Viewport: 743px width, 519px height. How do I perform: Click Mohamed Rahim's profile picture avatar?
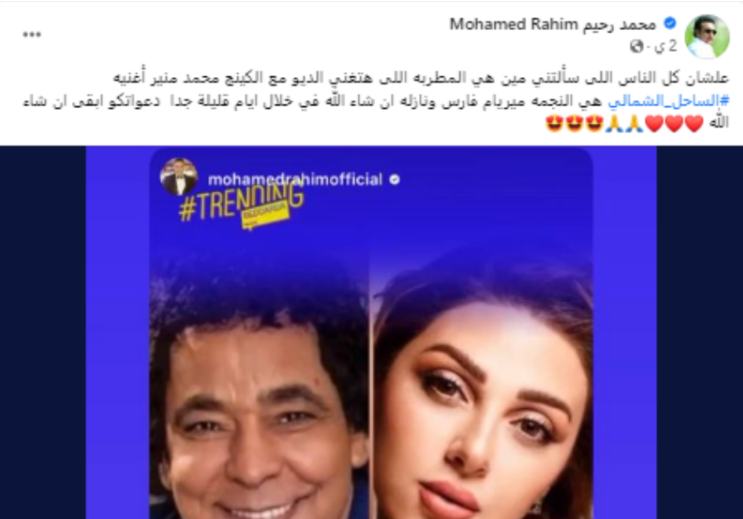coord(707,36)
